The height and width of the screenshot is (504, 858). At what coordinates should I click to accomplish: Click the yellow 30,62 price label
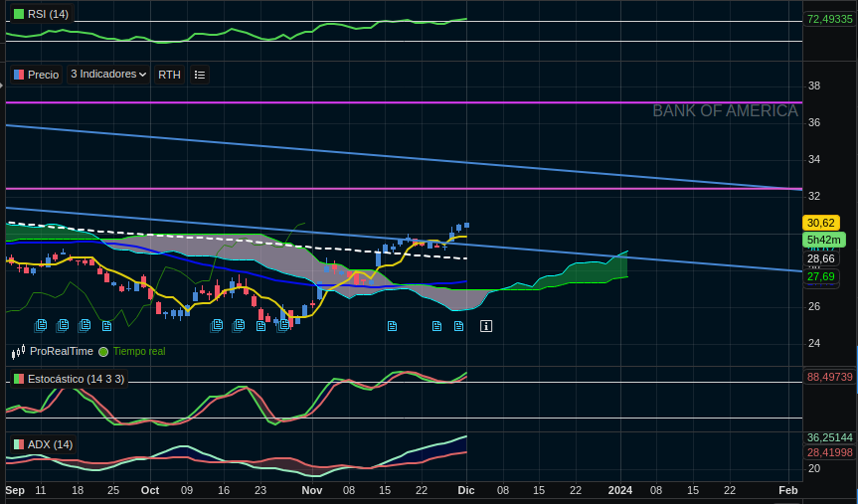click(x=821, y=223)
